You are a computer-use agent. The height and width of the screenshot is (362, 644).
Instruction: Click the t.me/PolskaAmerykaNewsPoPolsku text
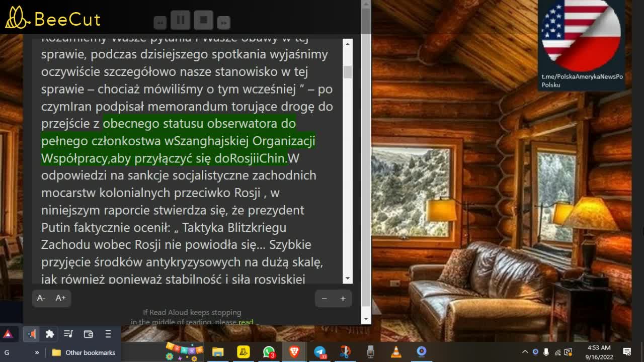[582, 80]
